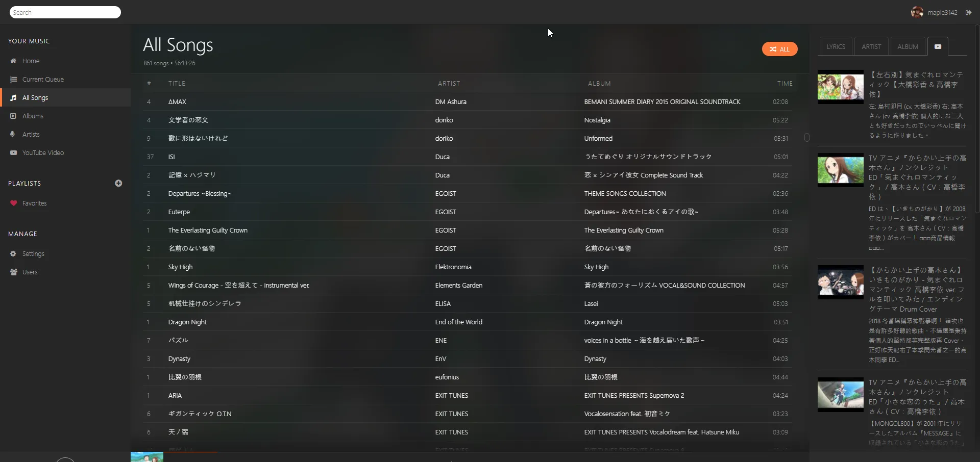Open the first YouTube video thumbnail

840,87
